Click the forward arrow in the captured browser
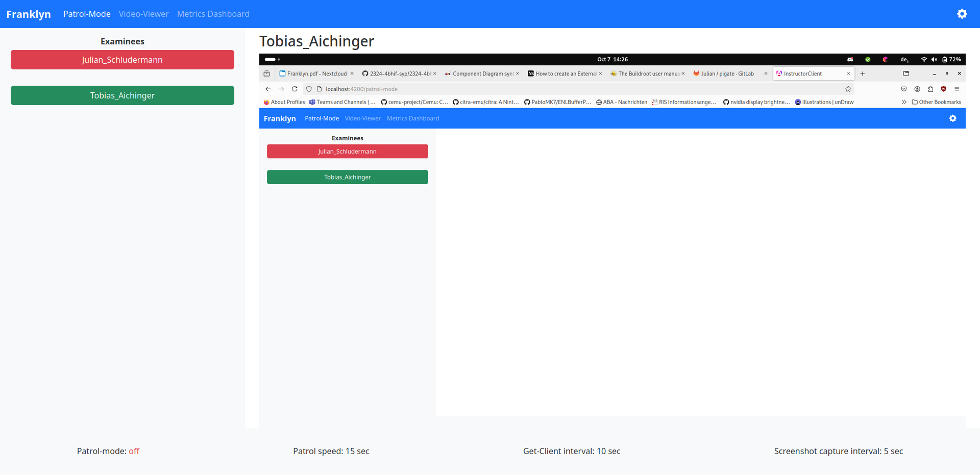 pyautogui.click(x=281, y=89)
